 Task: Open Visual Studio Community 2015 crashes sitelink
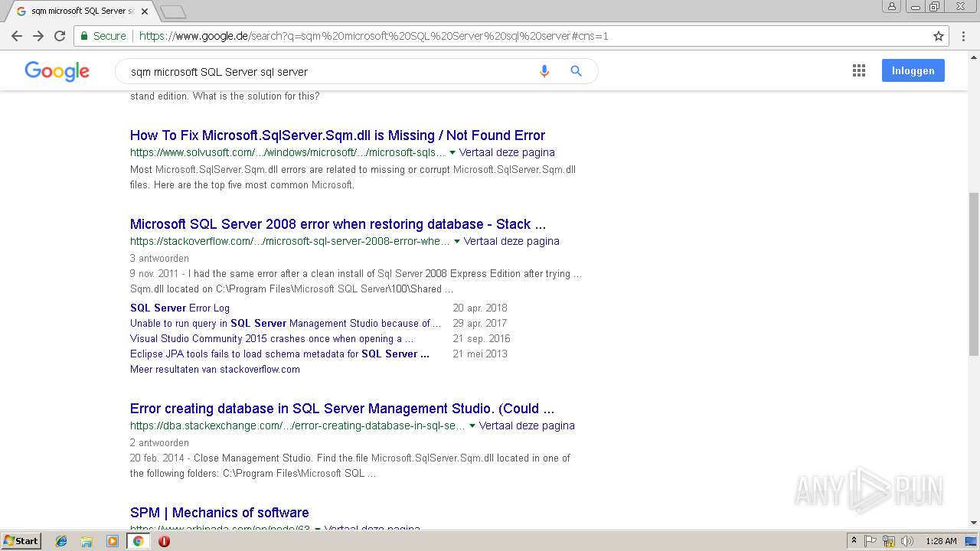click(x=272, y=338)
